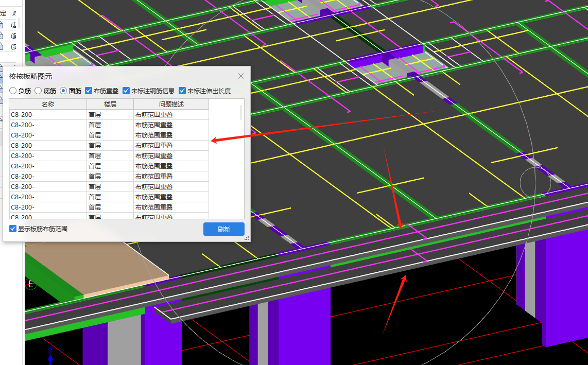Disable the 未标注伸出长度 checkbox
Image resolution: width=588 pixels, height=365 pixels.
[182, 91]
